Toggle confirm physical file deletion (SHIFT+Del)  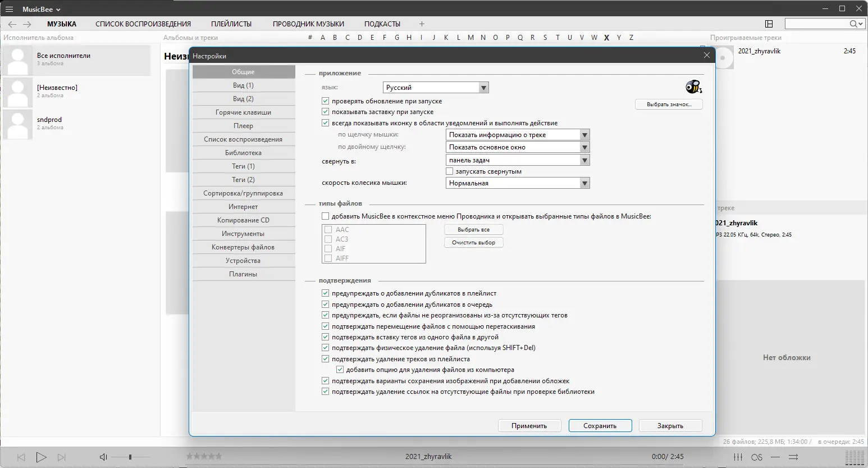325,348
